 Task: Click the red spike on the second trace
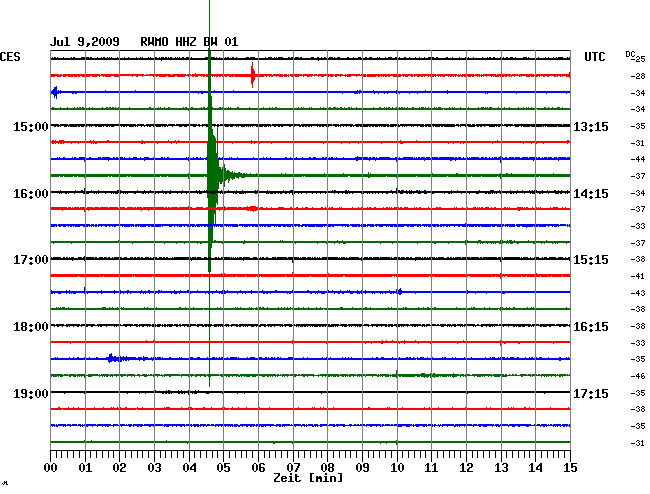pos(252,75)
